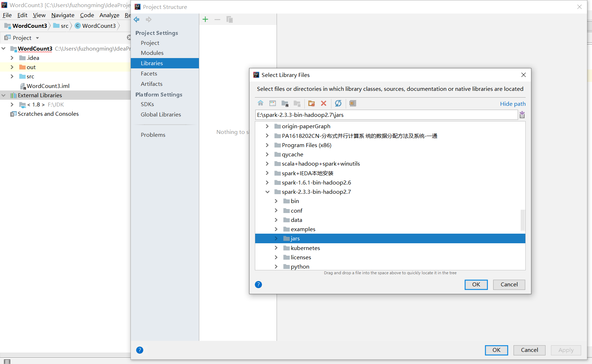Open the Desktop directory shortcut

pos(273,103)
